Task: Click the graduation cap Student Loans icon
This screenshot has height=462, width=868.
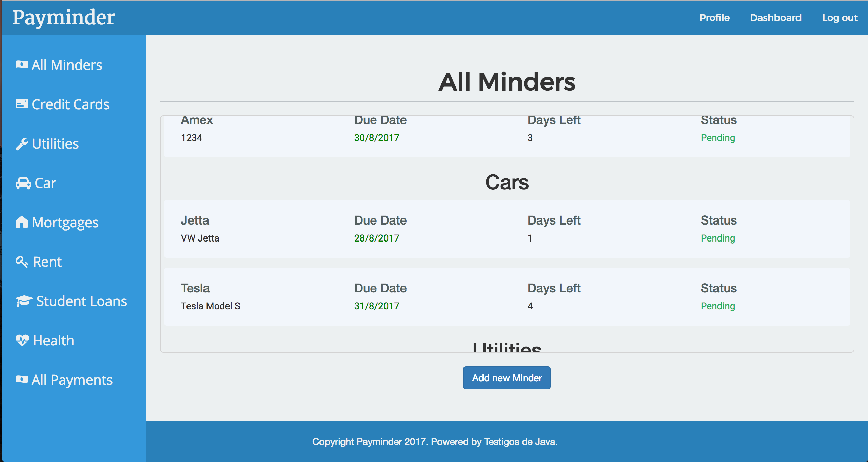Action: tap(24, 301)
